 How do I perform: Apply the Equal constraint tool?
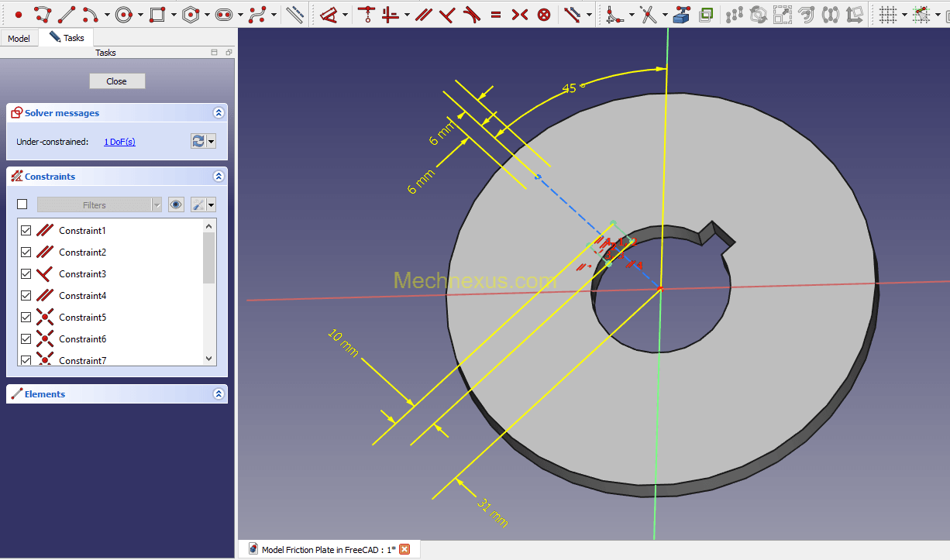click(496, 14)
